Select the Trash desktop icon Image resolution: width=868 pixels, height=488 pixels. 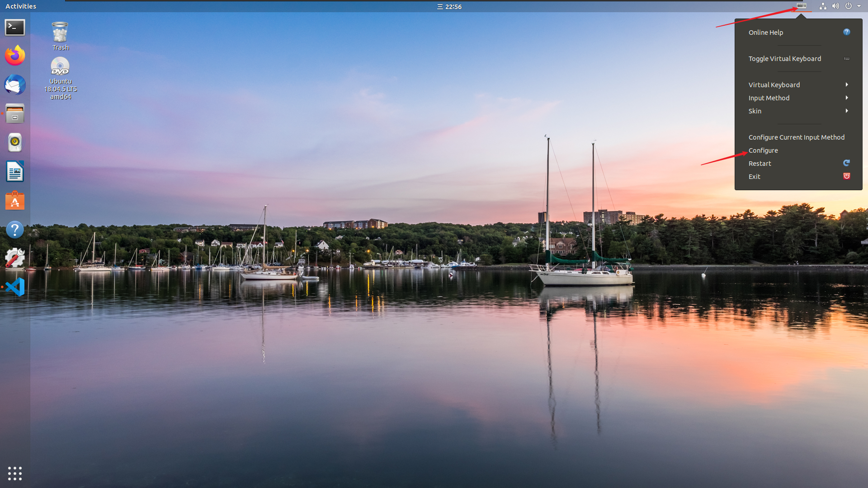click(60, 36)
